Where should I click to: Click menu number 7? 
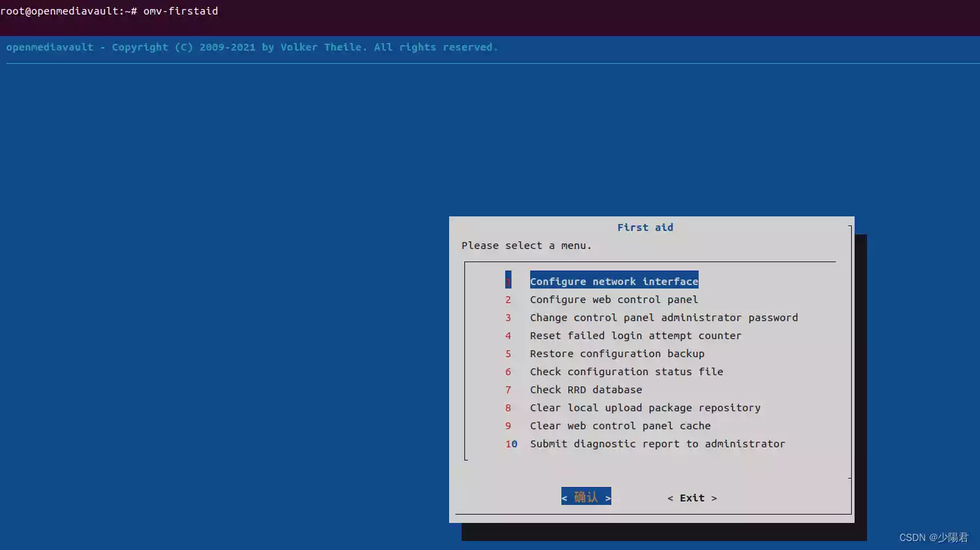coord(508,390)
